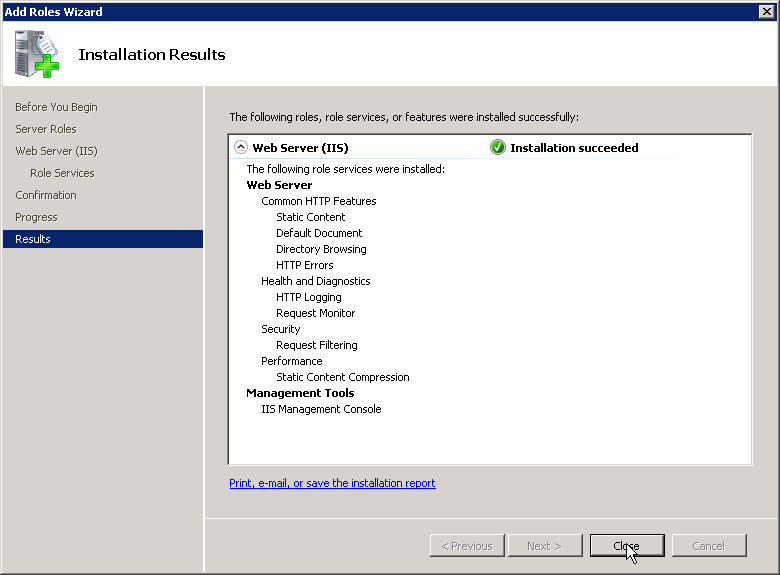
Task: Click the Cancel button
Action: click(709, 546)
